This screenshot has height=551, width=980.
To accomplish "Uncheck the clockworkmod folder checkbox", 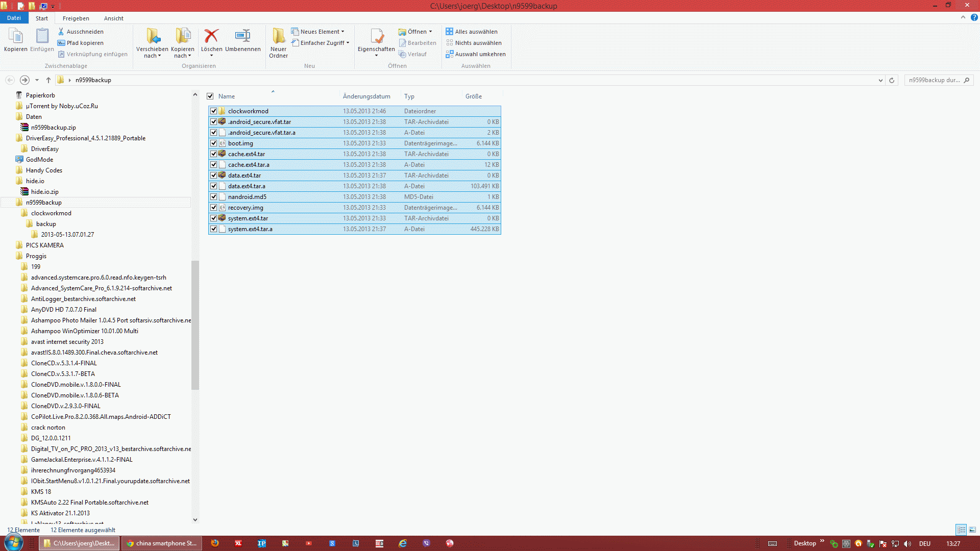I will pos(214,111).
